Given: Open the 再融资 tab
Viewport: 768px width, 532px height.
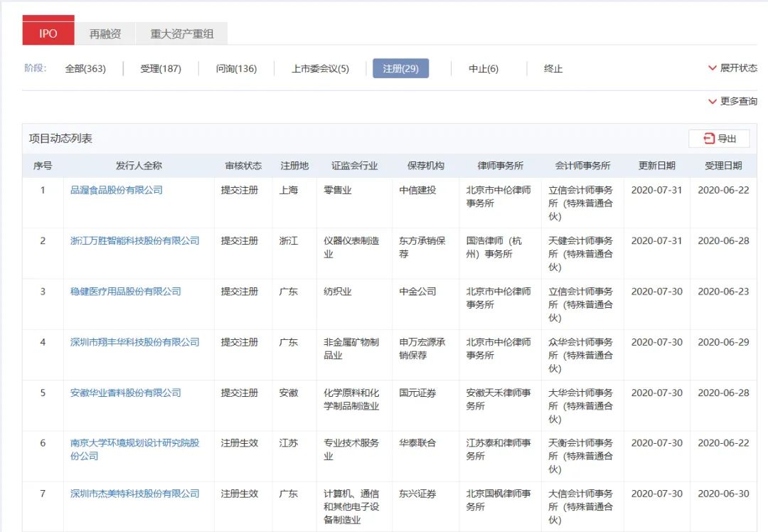Looking at the screenshot, I should [x=105, y=33].
